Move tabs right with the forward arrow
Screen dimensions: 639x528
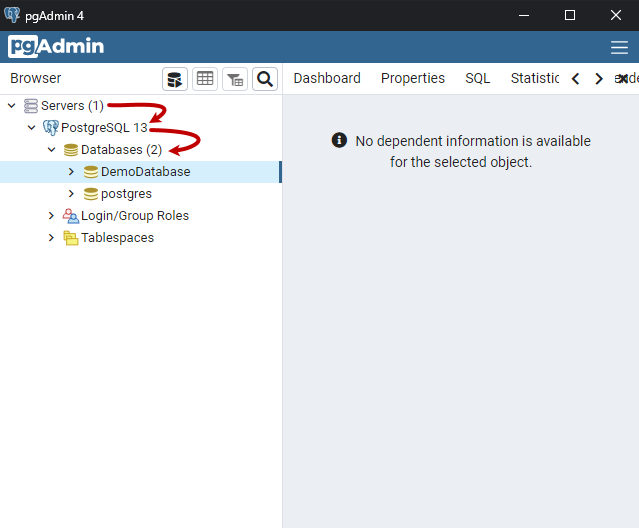(x=598, y=79)
